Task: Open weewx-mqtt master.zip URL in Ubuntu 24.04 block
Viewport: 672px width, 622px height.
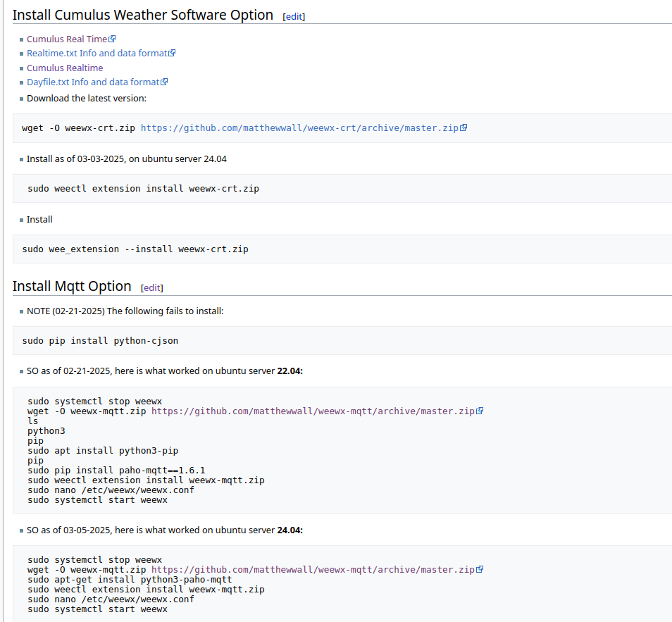Action: (313, 570)
